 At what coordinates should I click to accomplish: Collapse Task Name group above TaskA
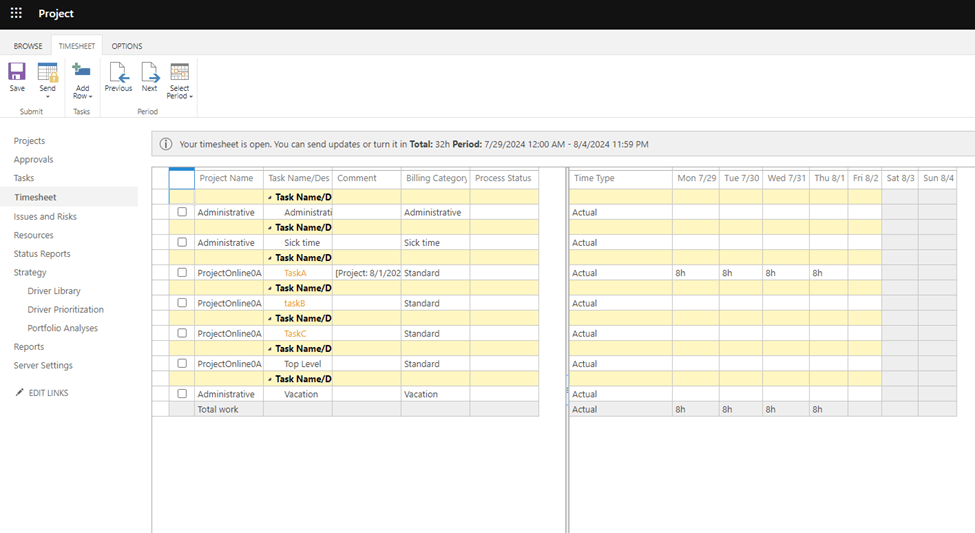coord(270,257)
